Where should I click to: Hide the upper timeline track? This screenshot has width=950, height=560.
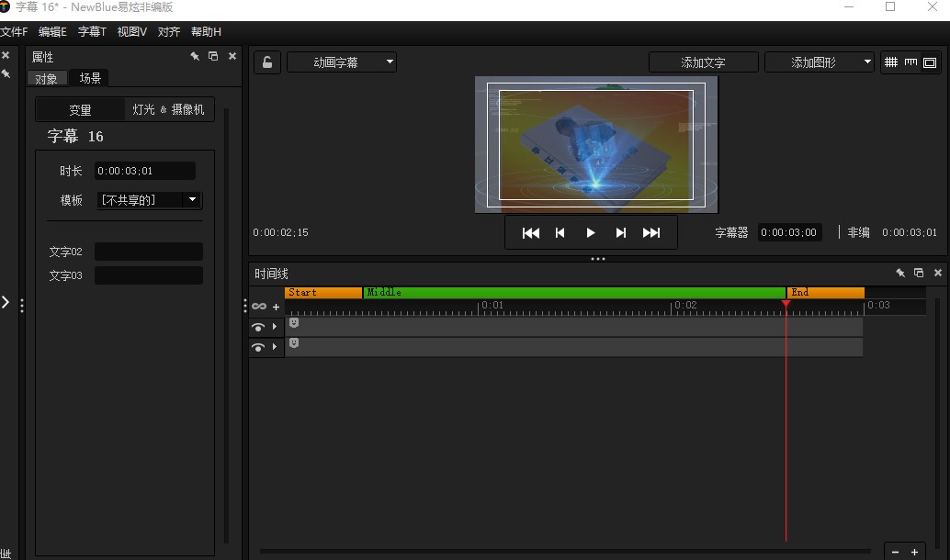tap(258, 327)
